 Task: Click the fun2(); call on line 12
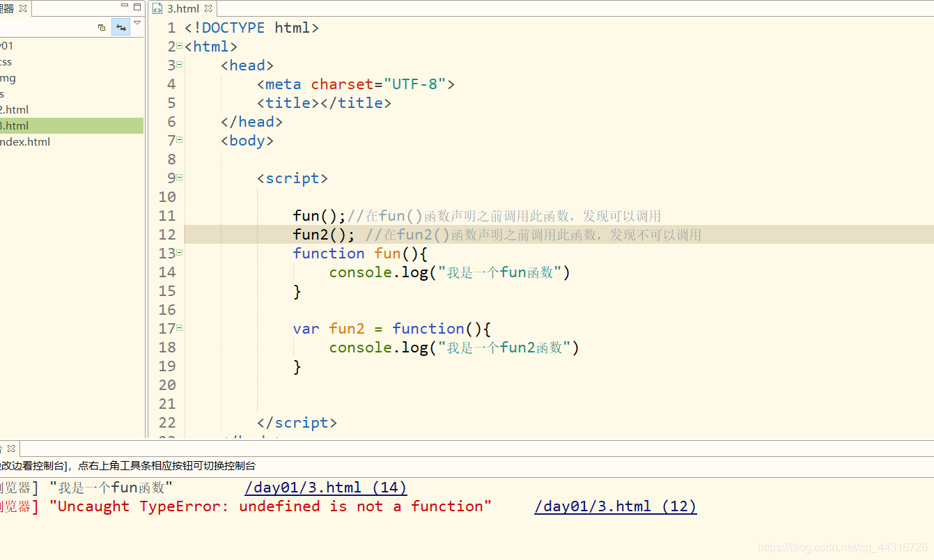pyautogui.click(x=324, y=235)
